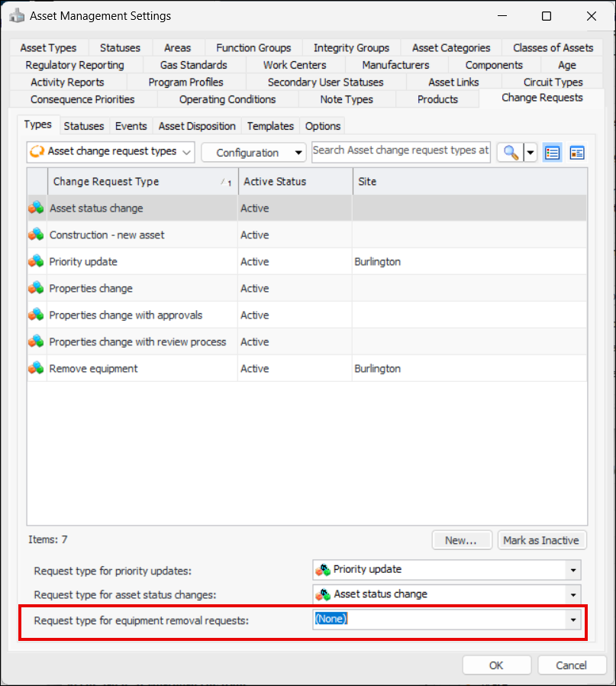Open the Gas Standards tab
Viewport: 616px width, 686px height.
coord(194,65)
